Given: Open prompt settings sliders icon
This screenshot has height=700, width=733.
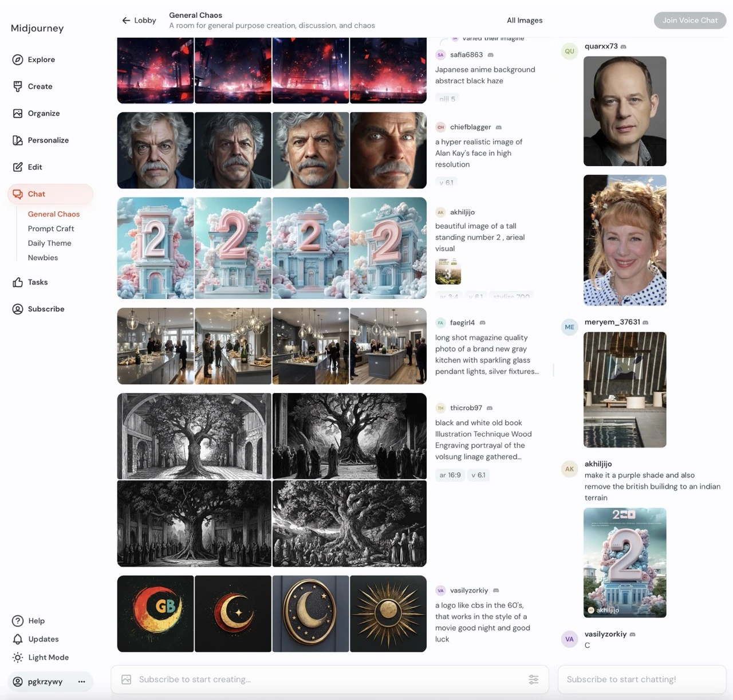Looking at the screenshot, I should pos(533,679).
